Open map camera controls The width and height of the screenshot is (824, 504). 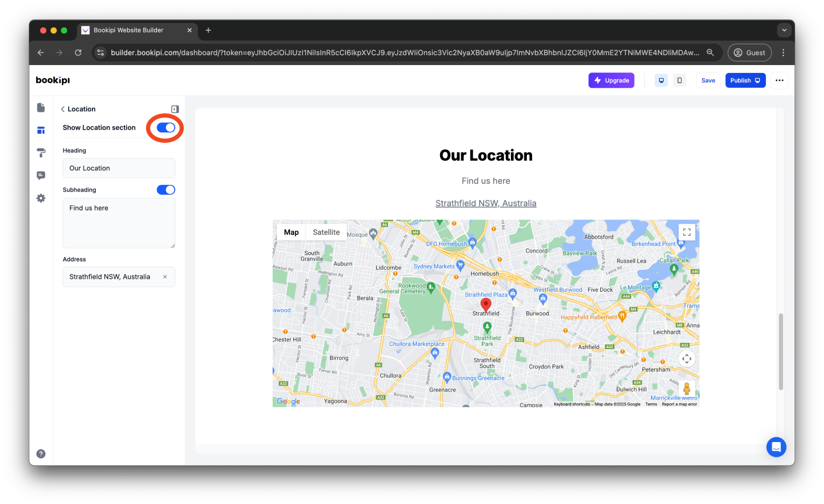[686, 359]
